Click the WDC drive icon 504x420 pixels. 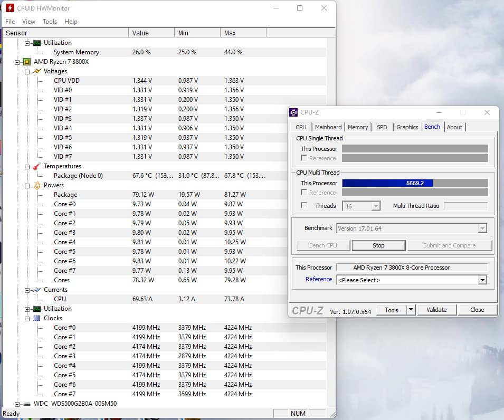[x=27, y=404]
